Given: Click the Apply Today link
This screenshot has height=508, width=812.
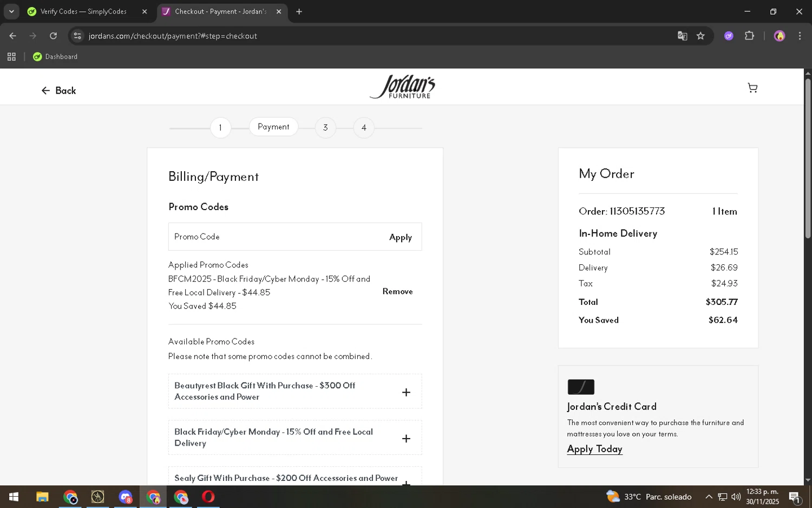Looking at the screenshot, I should click(x=594, y=449).
